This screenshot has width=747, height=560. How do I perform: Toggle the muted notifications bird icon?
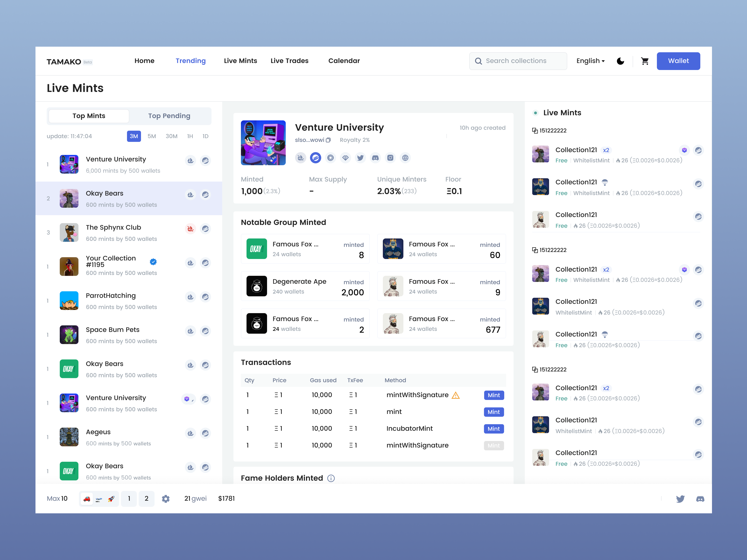coord(300,158)
